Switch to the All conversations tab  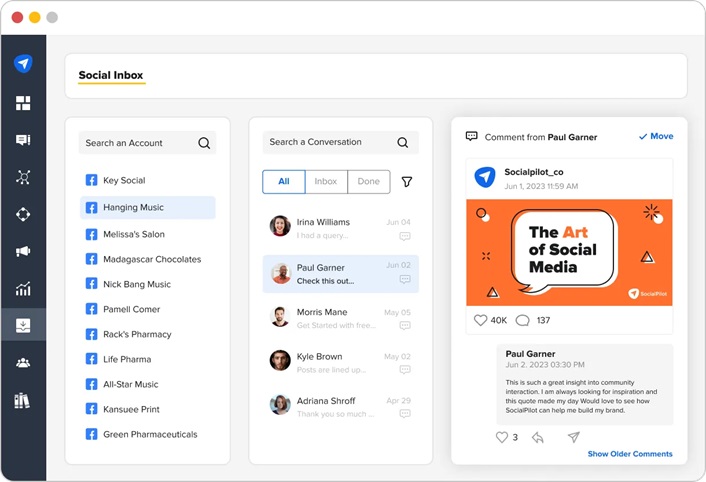pyautogui.click(x=284, y=182)
